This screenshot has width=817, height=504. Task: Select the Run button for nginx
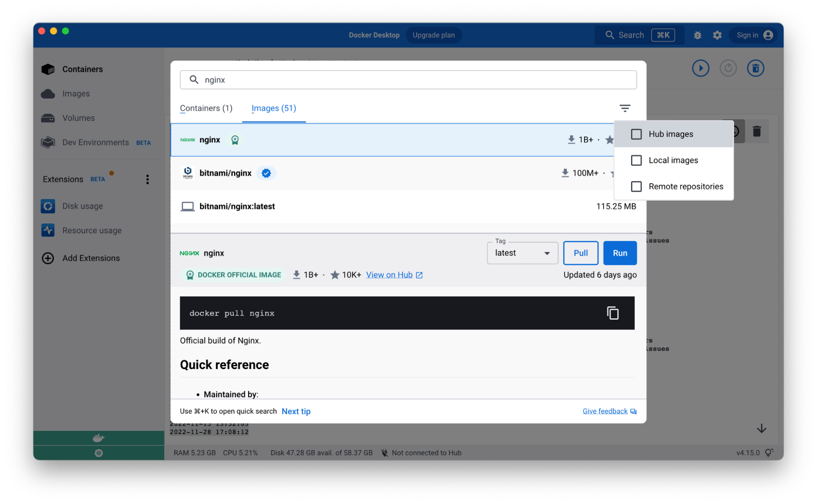(x=620, y=253)
